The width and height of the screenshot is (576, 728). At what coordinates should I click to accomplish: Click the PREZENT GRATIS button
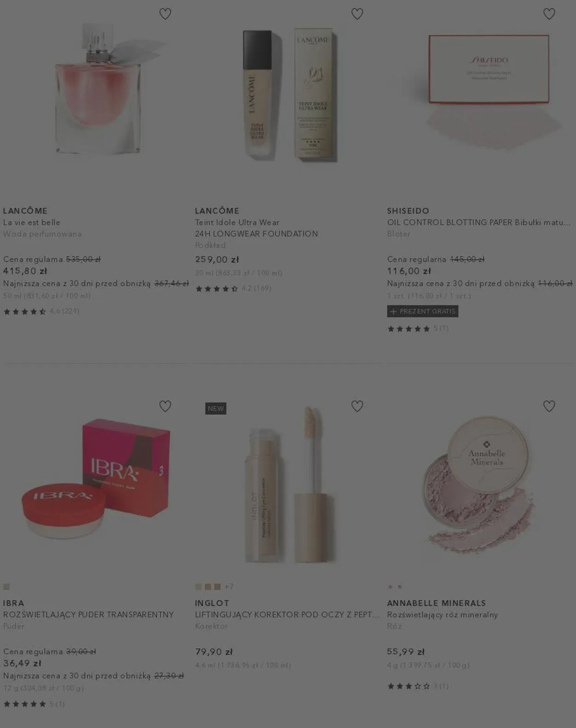[x=423, y=311]
